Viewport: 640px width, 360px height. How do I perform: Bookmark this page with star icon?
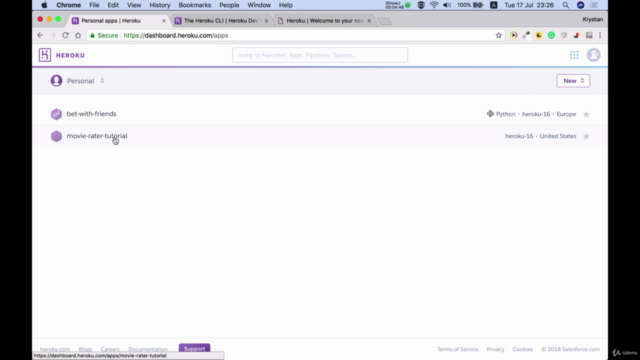498,36
